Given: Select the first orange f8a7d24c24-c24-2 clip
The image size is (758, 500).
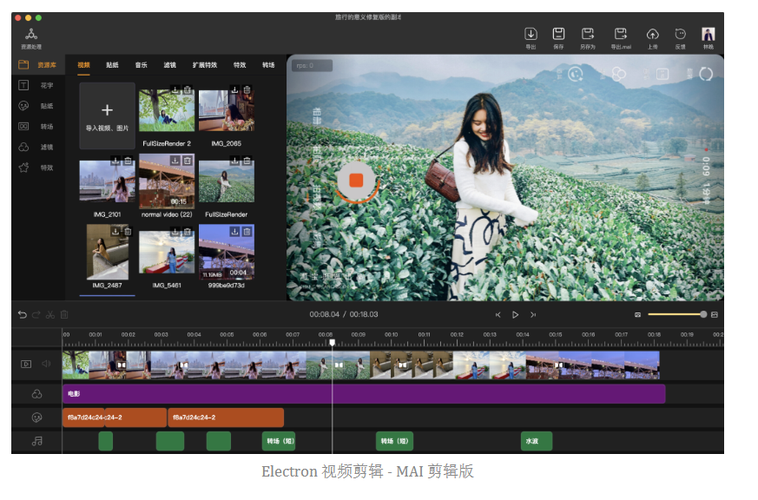Looking at the screenshot, I should pos(115,418).
